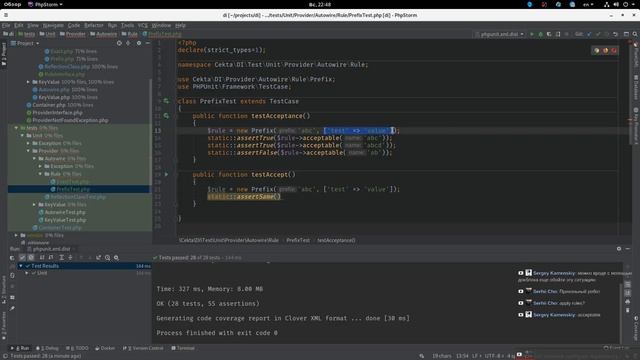640x360 pixels.
Task: Open Project panel gear settings
Action: tap(139, 43)
